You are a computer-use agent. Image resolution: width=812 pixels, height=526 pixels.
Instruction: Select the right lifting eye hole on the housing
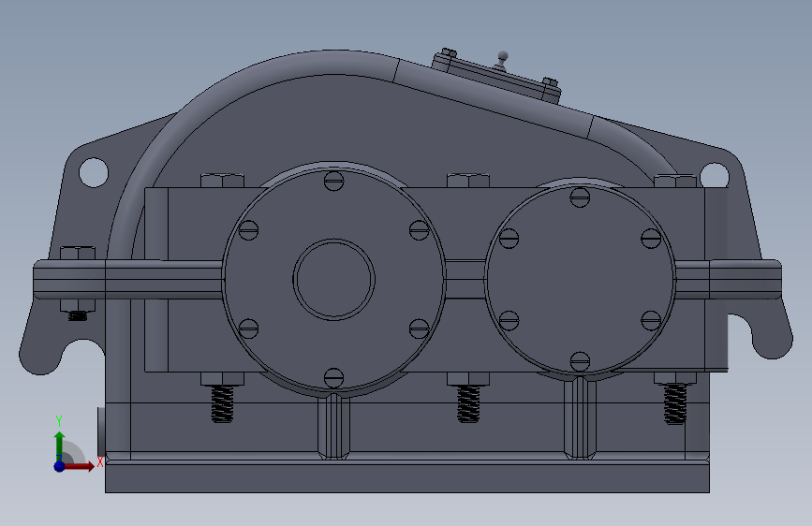[714, 174]
